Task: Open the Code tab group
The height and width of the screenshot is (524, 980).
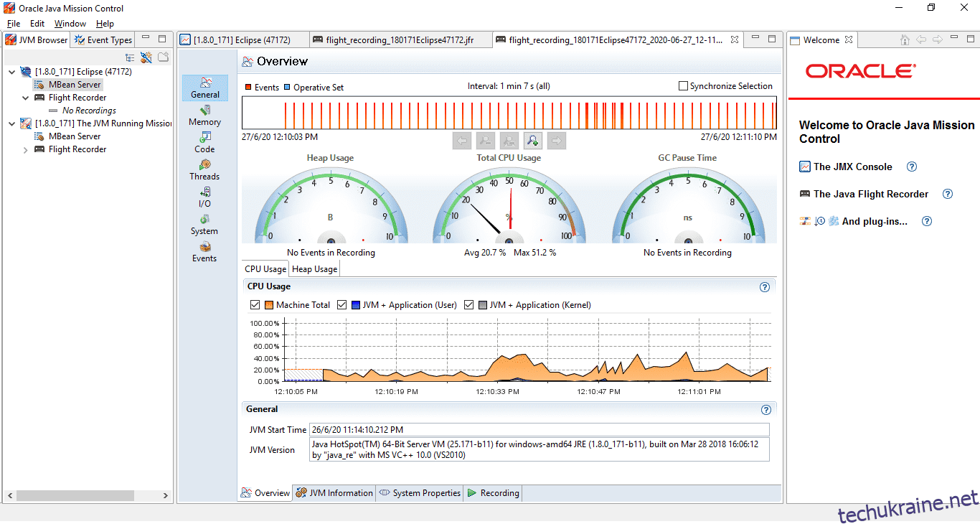Action: click(204, 143)
